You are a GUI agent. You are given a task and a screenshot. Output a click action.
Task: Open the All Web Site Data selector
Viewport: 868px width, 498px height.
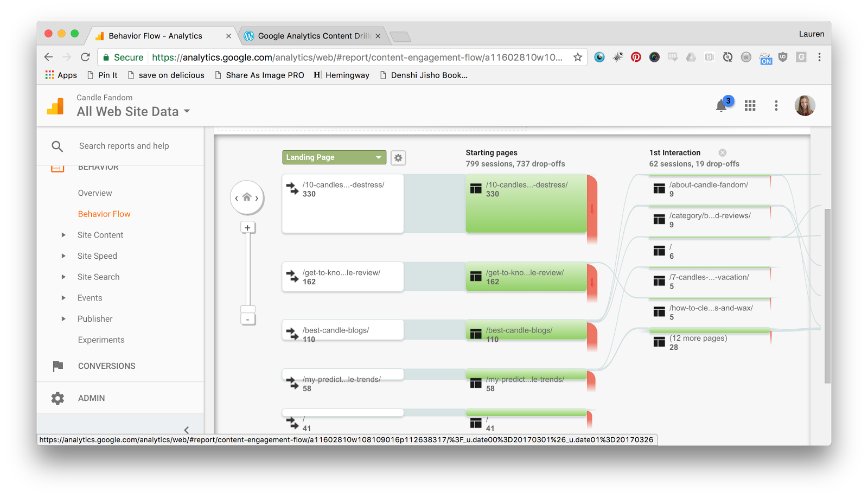[133, 112]
